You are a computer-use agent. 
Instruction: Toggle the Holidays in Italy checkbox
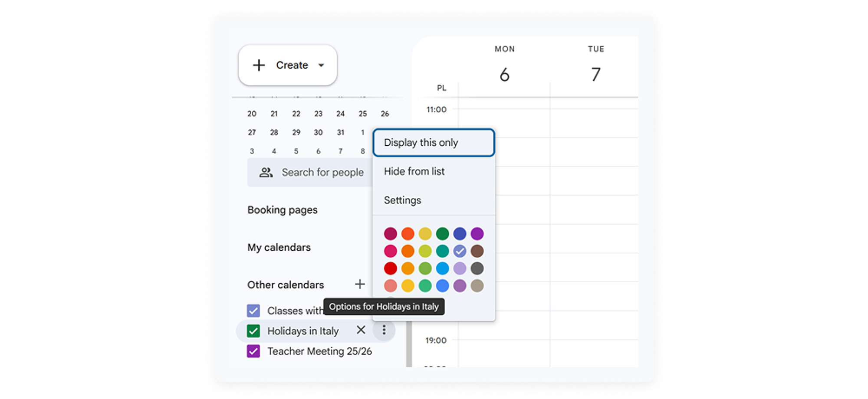(253, 331)
